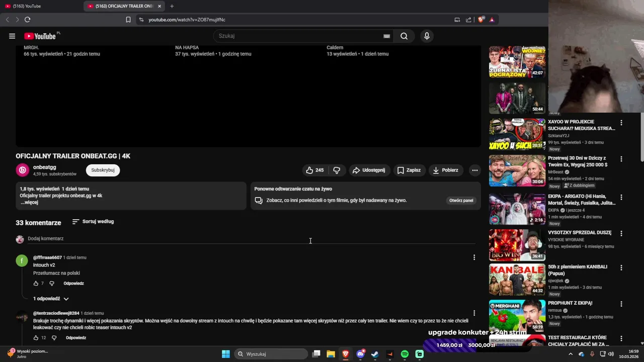
Task: Open site settings icon in address bar
Action: point(141,20)
